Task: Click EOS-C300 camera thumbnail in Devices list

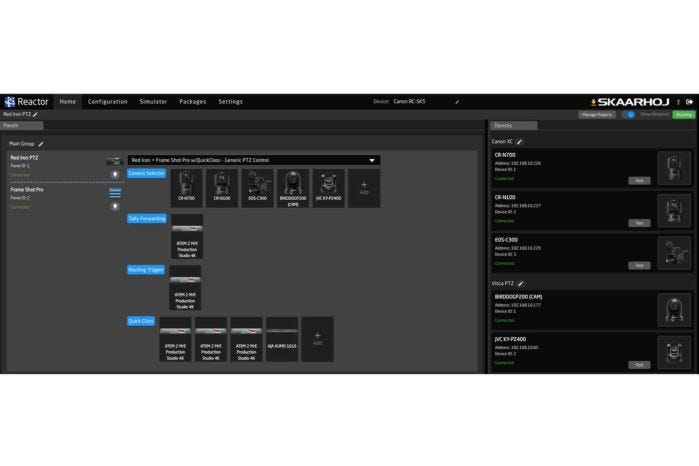Action: (x=674, y=253)
